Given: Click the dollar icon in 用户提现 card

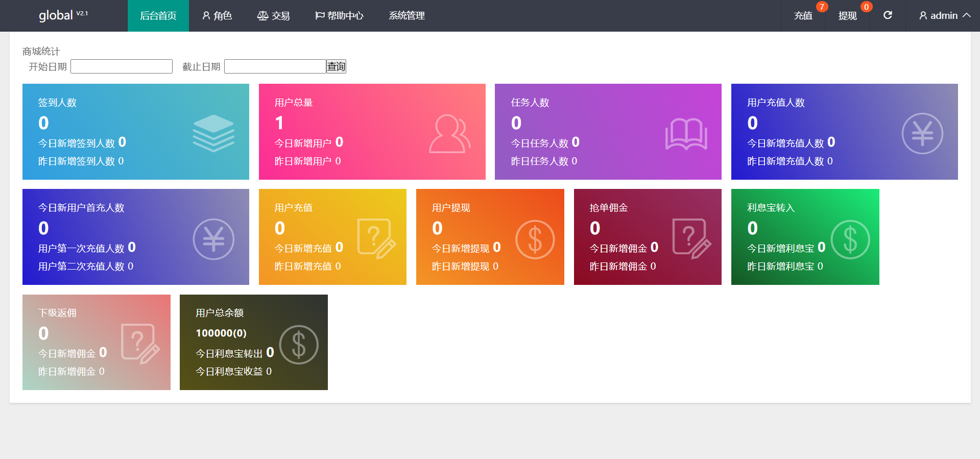Looking at the screenshot, I should pos(535,239).
